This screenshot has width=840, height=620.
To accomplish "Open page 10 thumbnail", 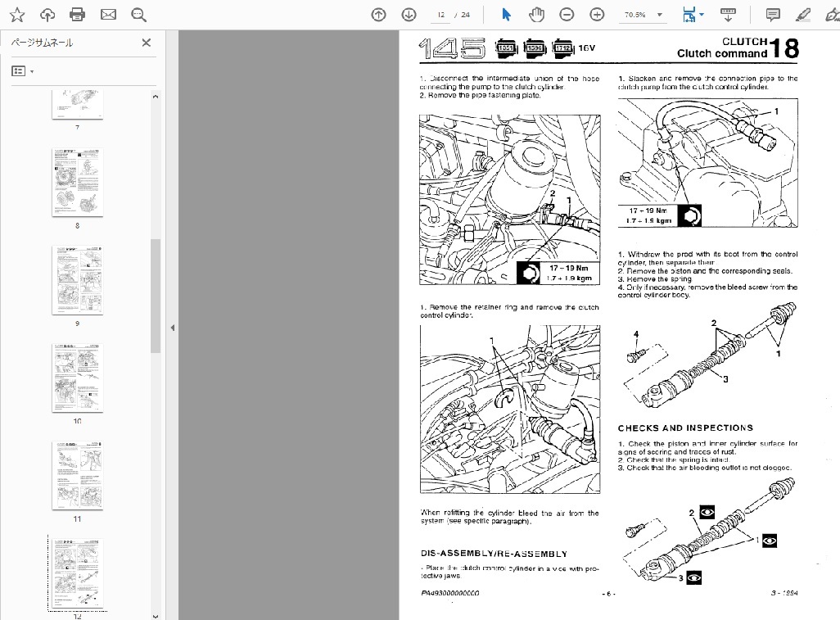I will click(x=78, y=378).
